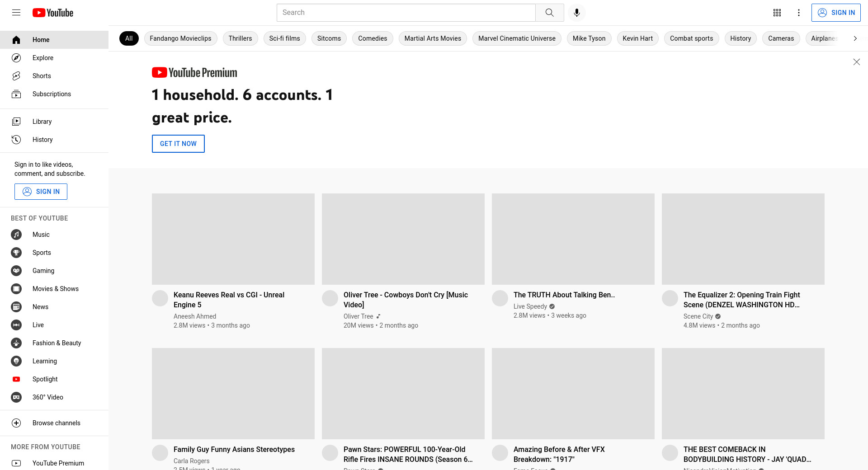Open Oliver Tree Cowboys Don't Cry title
Image resolution: width=868 pixels, height=470 pixels.
pyautogui.click(x=406, y=300)
